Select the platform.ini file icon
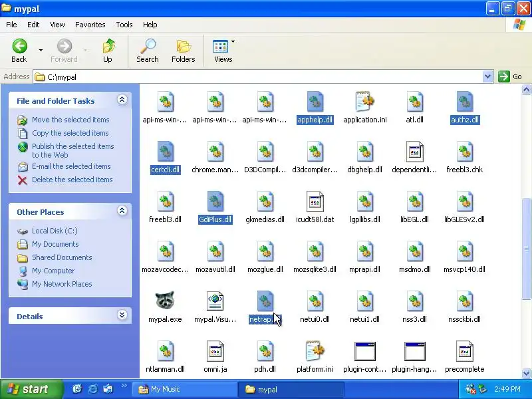 point(315,351)
